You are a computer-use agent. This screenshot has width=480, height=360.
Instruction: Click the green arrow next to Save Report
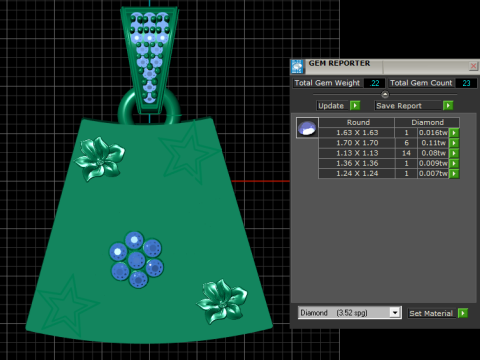point(448,106)
